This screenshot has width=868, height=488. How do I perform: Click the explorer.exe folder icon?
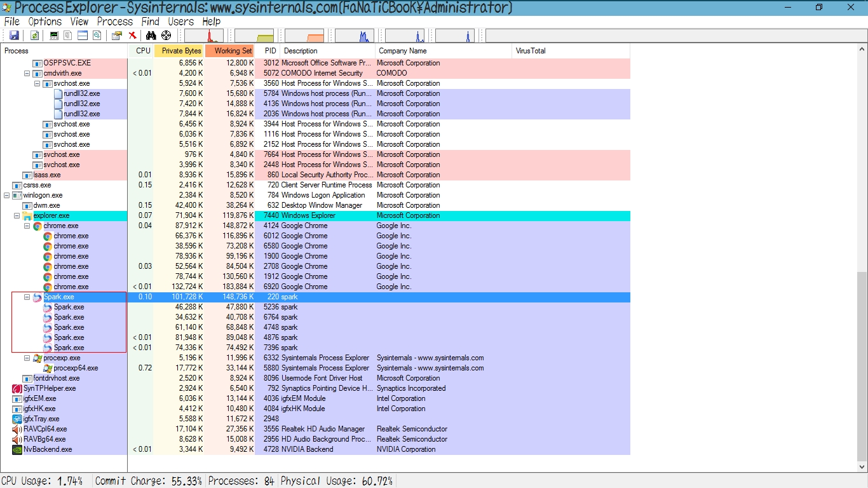pos(27,216)
